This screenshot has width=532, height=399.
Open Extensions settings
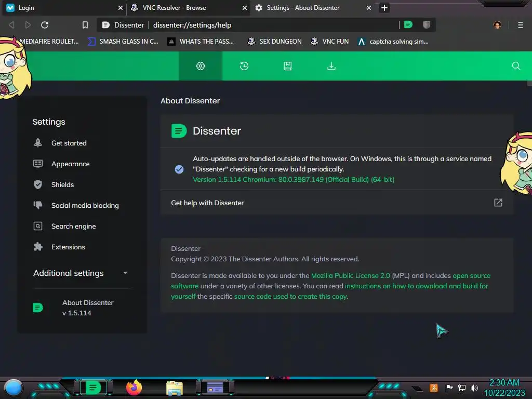tap(68, 247)
